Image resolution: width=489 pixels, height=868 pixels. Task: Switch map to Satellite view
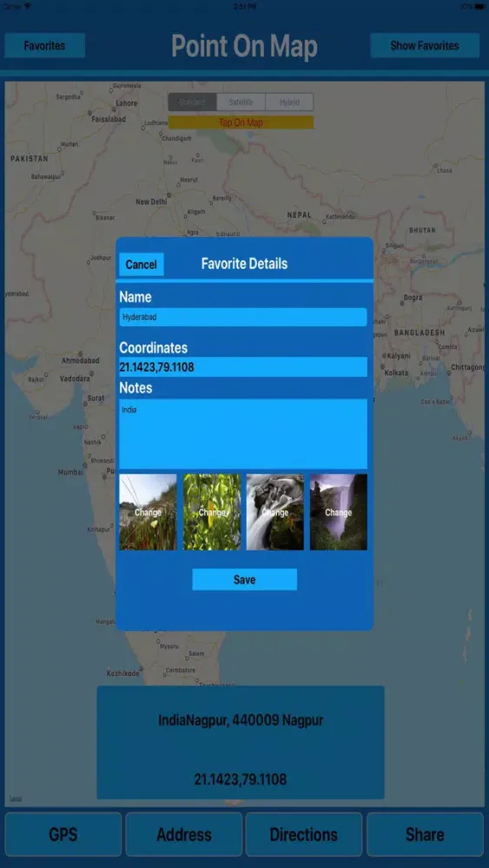[241, 102]
